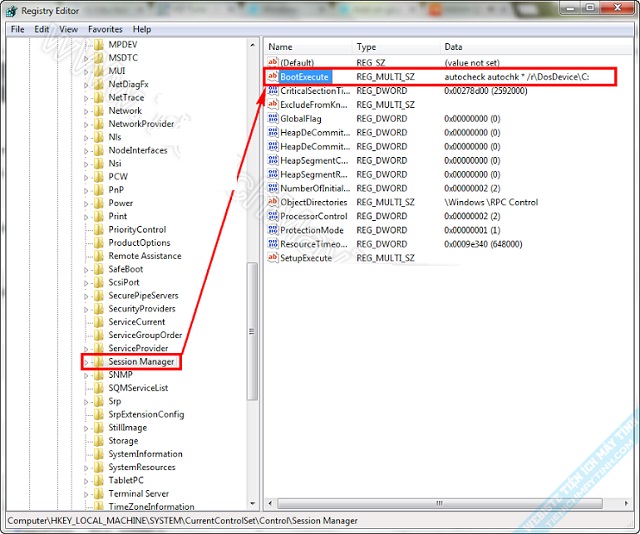Click the Network folder icon

click(98, 111)
